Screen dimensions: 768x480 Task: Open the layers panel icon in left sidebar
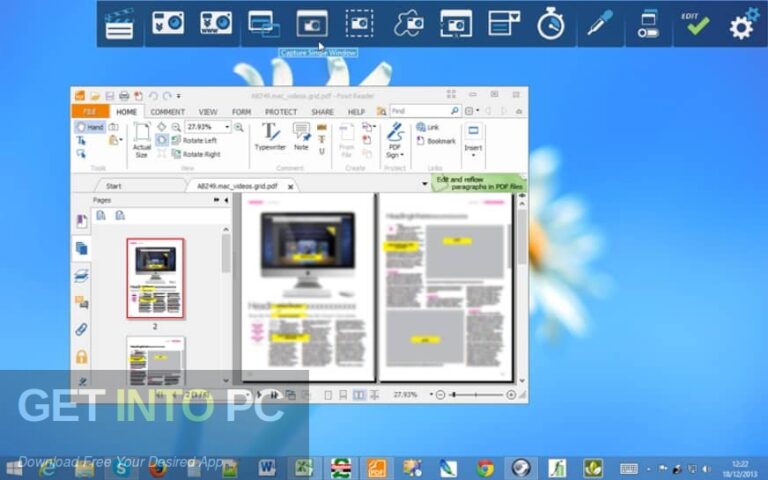(x=81, y=276)
